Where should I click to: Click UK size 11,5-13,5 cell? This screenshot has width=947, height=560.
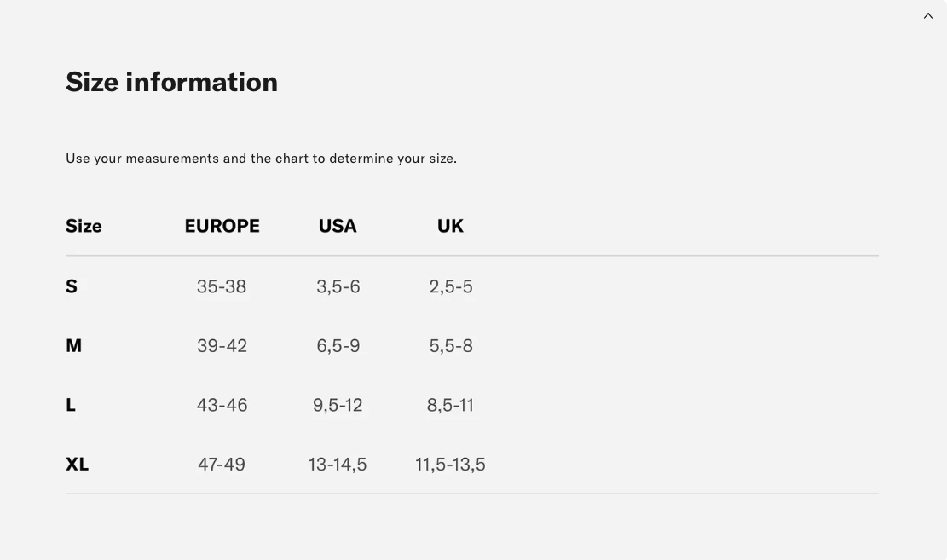[x=450, y=465]
